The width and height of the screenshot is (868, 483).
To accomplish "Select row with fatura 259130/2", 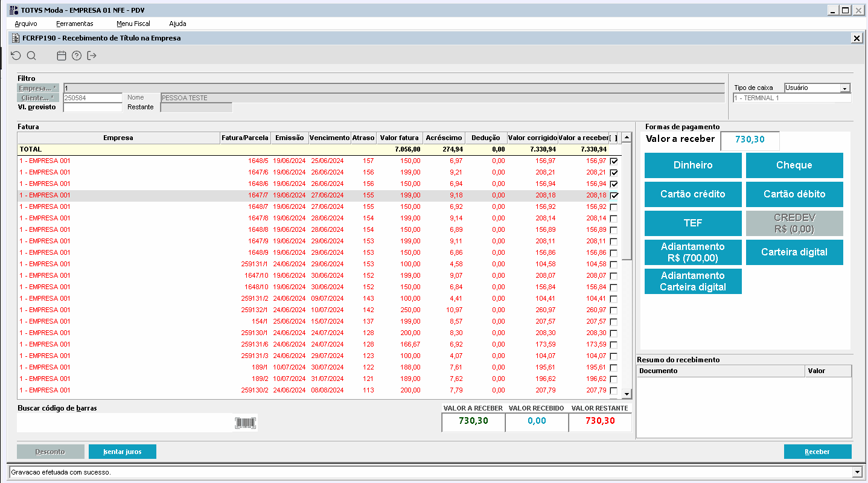I will pos(319,390).
